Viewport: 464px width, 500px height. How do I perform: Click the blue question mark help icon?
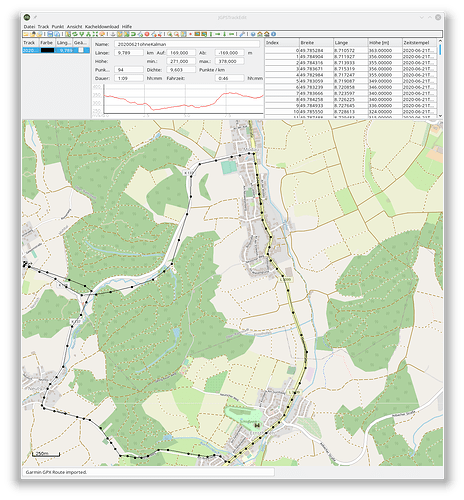[x=253, y=34]
